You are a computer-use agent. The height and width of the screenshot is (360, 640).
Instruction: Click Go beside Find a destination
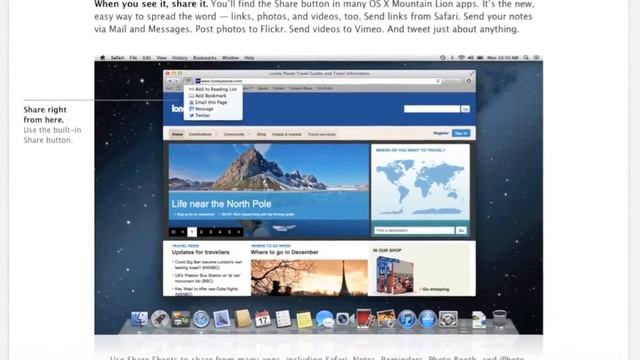click(x=461, y=231)
